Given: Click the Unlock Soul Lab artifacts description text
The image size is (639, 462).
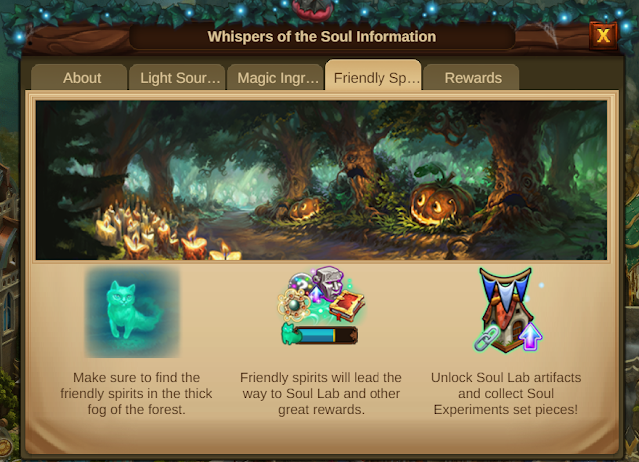Looking at the screenshot, I should coord(506,394).
